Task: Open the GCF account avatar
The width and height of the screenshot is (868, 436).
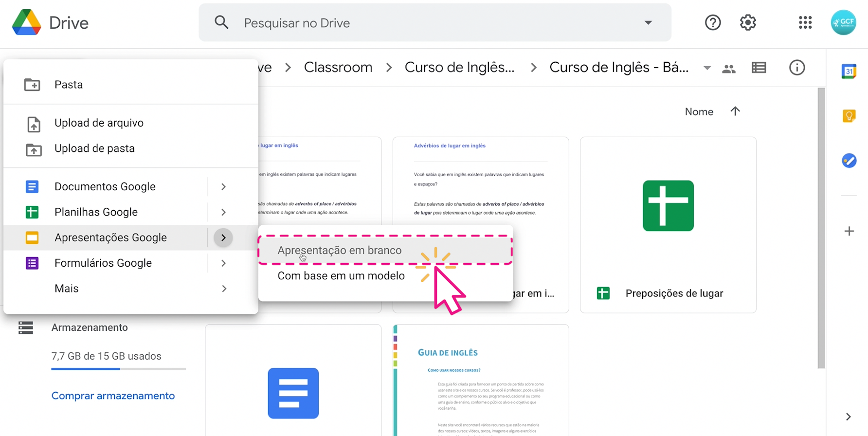Action: point(843,22)
